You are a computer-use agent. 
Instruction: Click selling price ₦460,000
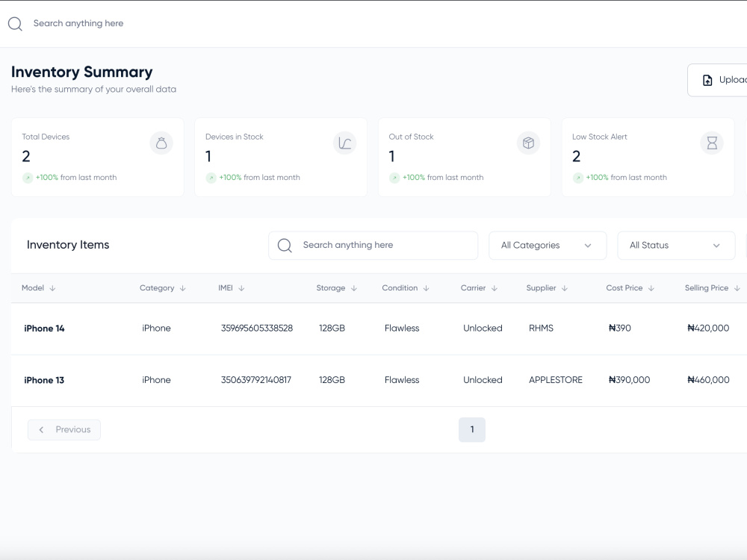point(708,381)
